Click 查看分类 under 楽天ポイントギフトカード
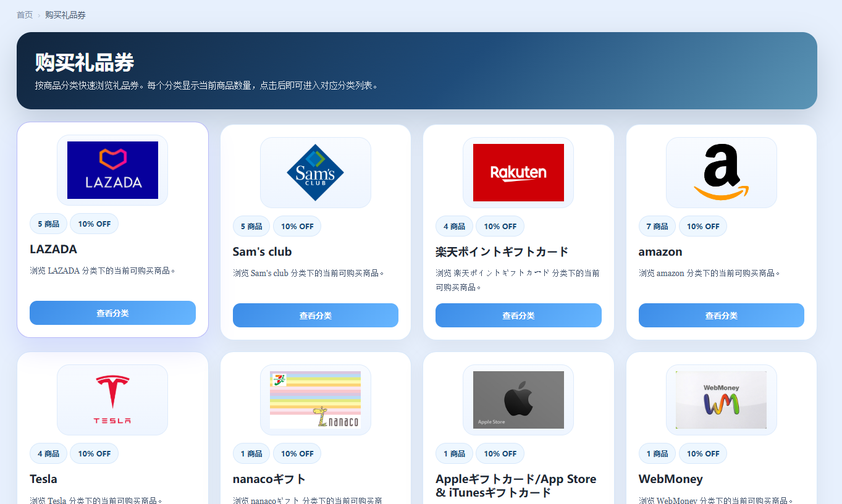 click(x=518, y=315)
